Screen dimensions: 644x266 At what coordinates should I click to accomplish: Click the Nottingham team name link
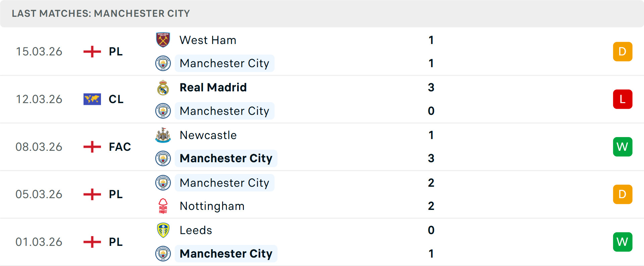coord(212,206)
